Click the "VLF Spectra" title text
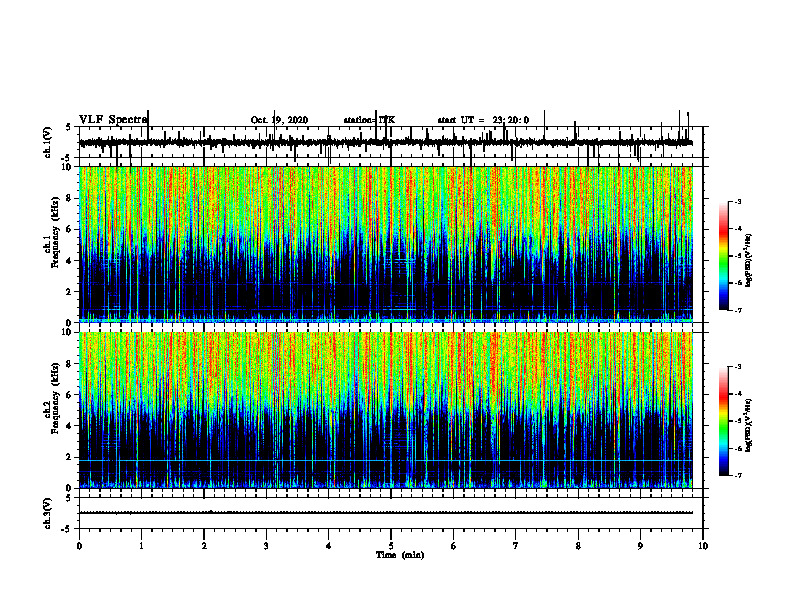Image resolution: width=792 pixels, height=612 pixels. [x=113, y=120]
